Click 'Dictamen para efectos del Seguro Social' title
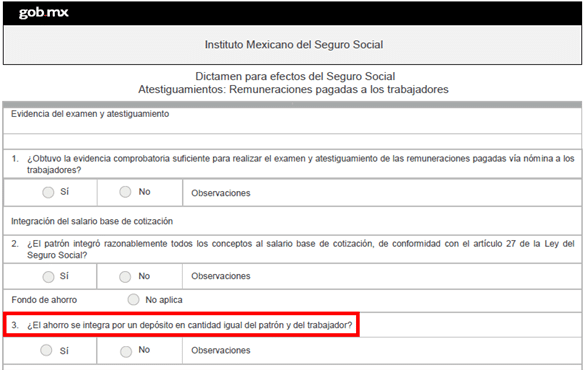This screenshot has width=585, height=370. (295, 76)
